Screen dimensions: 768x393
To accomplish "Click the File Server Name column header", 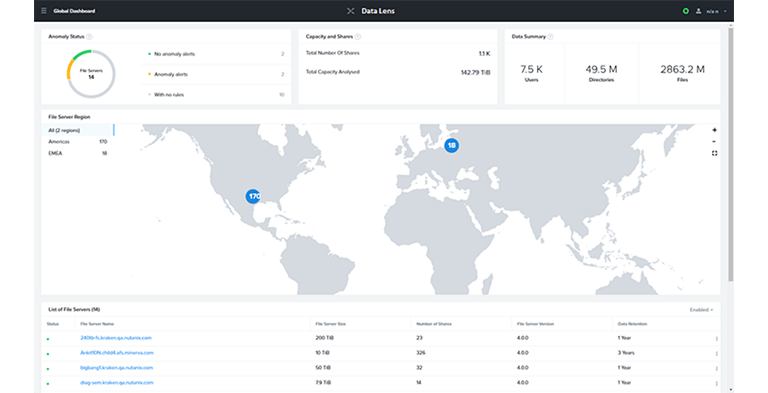I will click(97, 324).
